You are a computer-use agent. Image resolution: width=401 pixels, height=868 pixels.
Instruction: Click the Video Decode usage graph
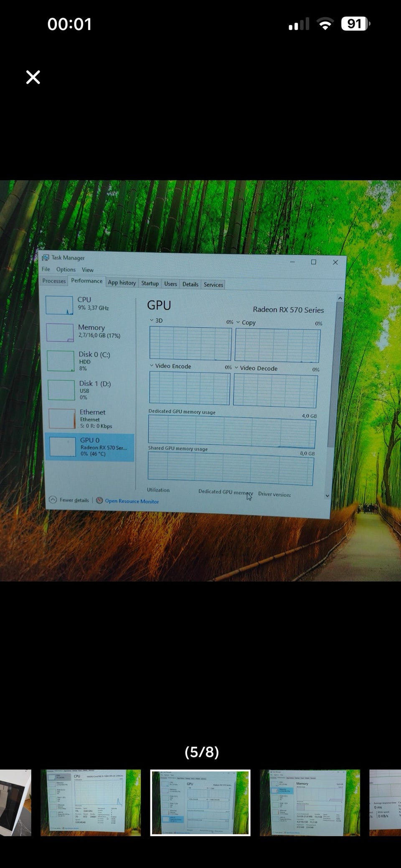coord(275,390)
